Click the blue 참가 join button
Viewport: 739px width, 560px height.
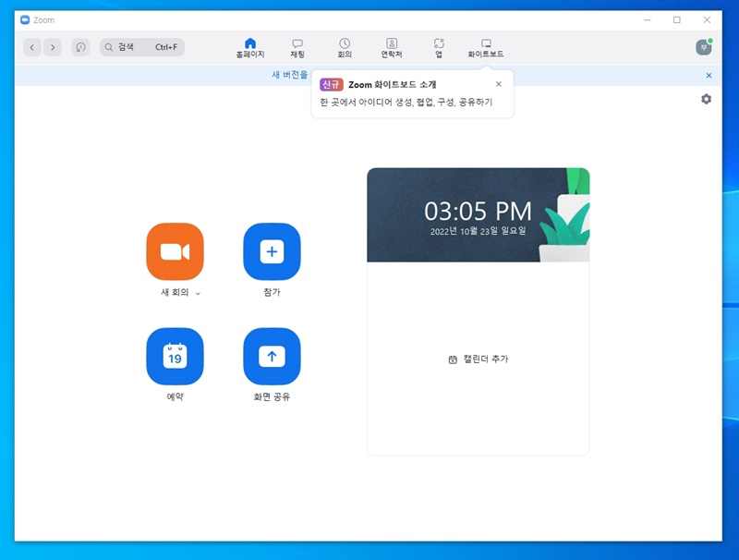pos(272,251)
